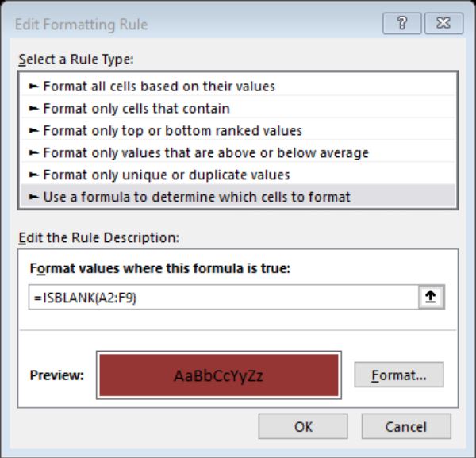The image size is (476, 458).
Task: Click the arrow bullet beside 'above or below average'
Action: [x=33, y=153]
